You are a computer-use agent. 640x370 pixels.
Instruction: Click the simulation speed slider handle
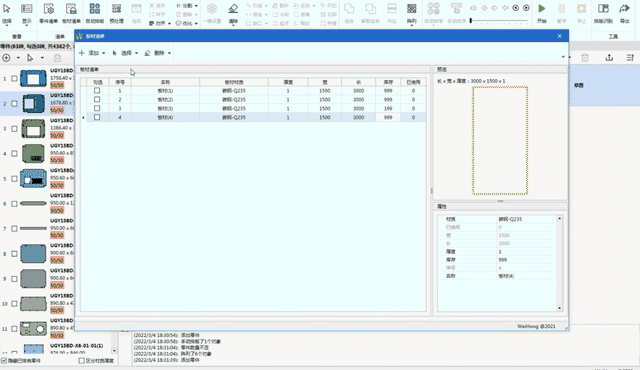[471, 20]
